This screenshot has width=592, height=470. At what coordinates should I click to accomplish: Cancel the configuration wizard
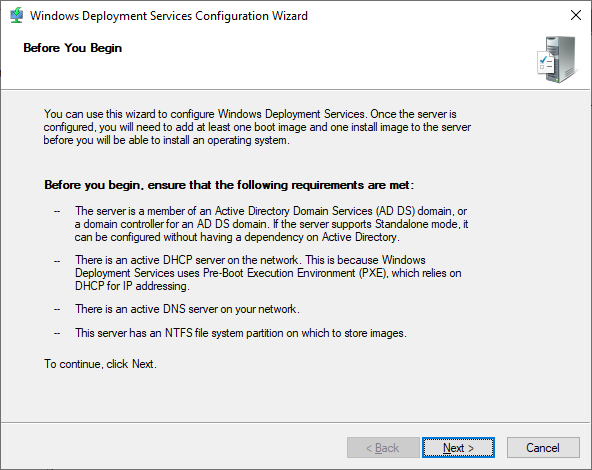[543, 448]
